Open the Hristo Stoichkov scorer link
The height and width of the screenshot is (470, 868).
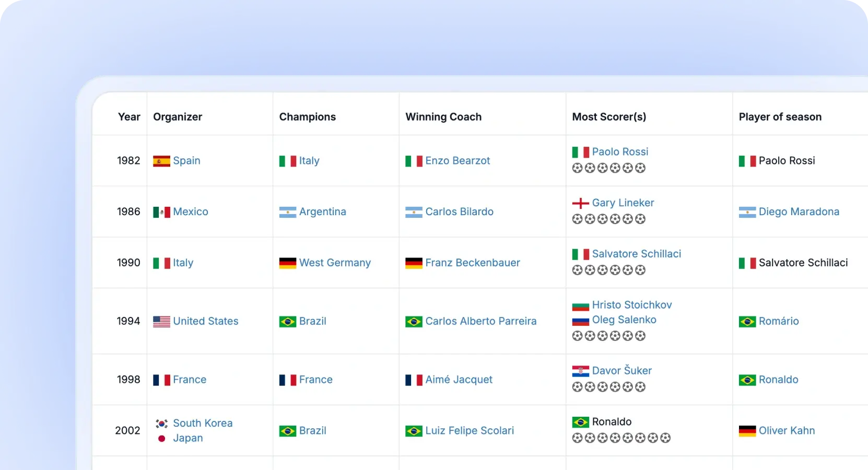pyautogui.click(x=632, y=304)
